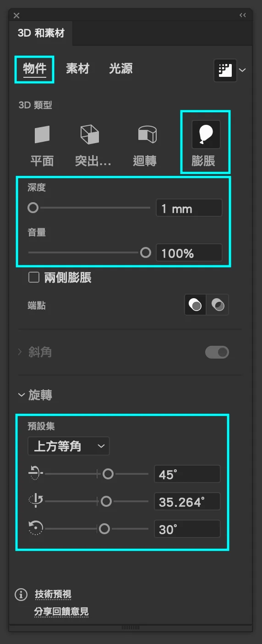
Task: Collapse the panel with double-arrow icon
Action: [243, 15]
